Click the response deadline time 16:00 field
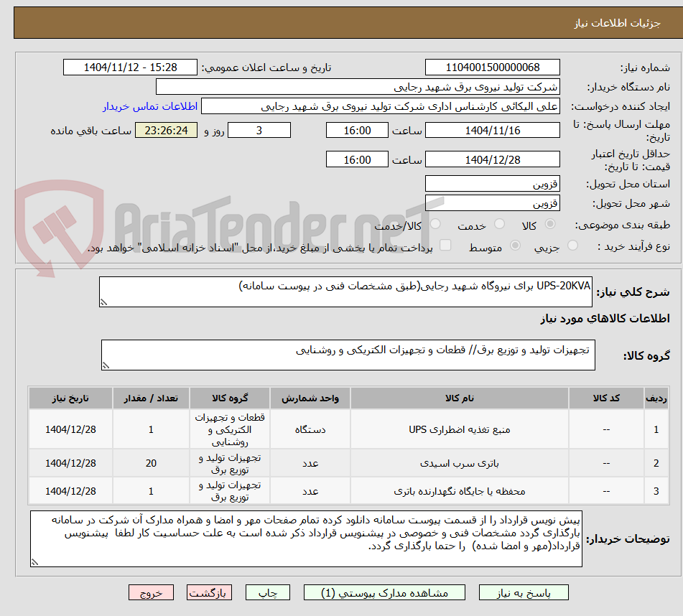The height and width of the screenshot is (616, 683). pyautogui.click(x=357, y=130)
